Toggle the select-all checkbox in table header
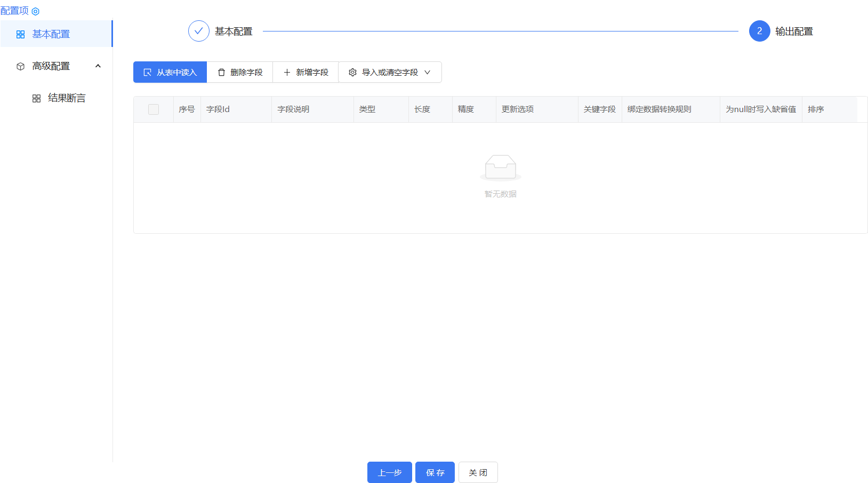 pyautogui.click(x=153, y=109)
